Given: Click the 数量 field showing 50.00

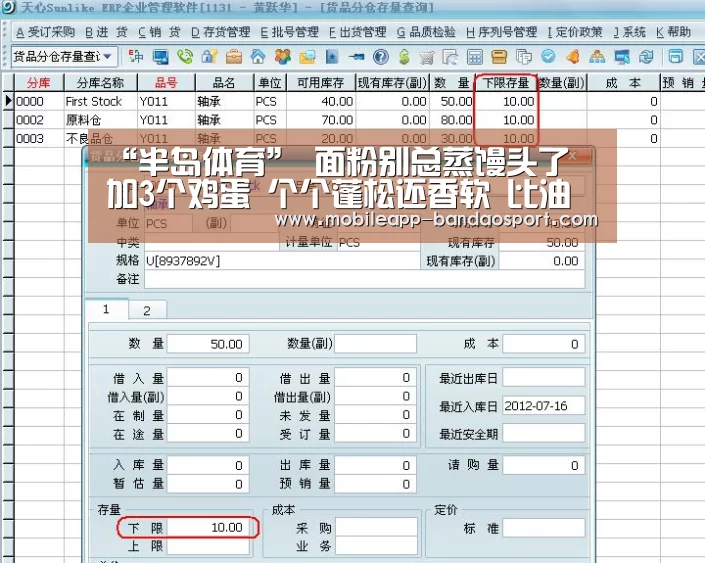Looking at the screenshot, I should pos(208,344).
